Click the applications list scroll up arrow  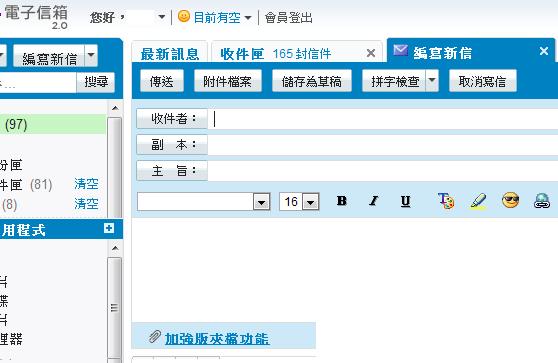tap(115, 248)
